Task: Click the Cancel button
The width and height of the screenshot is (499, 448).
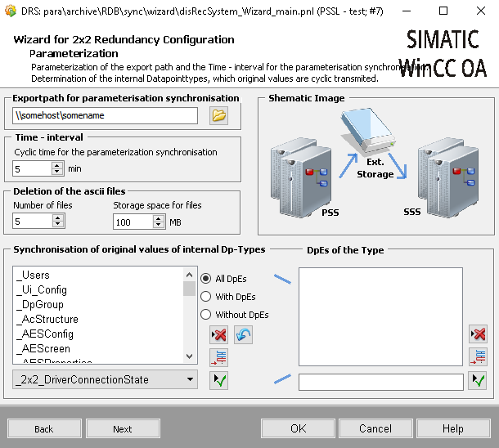Action: [375, 428]
